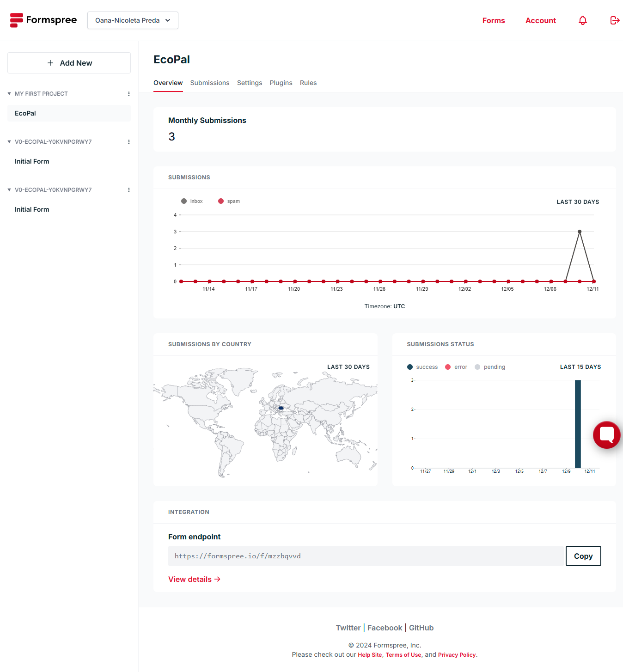
Task: Click the plus icon in Add New
Action: click(x=50, y=63)
